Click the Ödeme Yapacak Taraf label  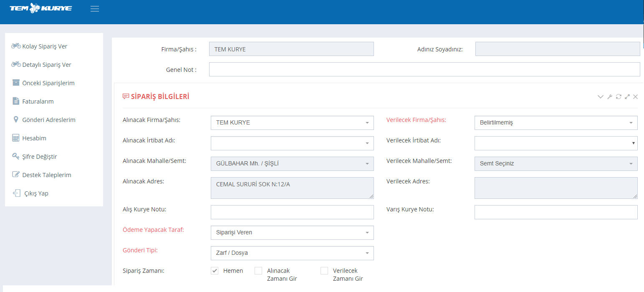coord(153,230)
